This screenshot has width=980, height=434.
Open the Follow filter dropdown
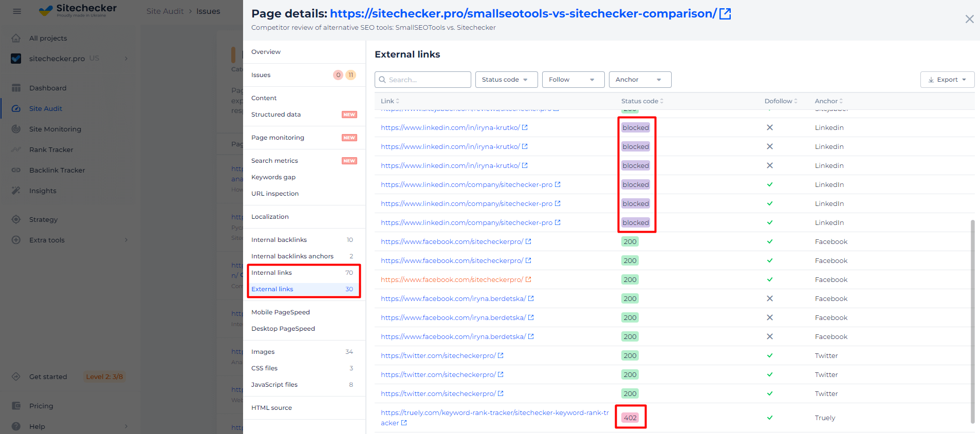tap(574, 80)
